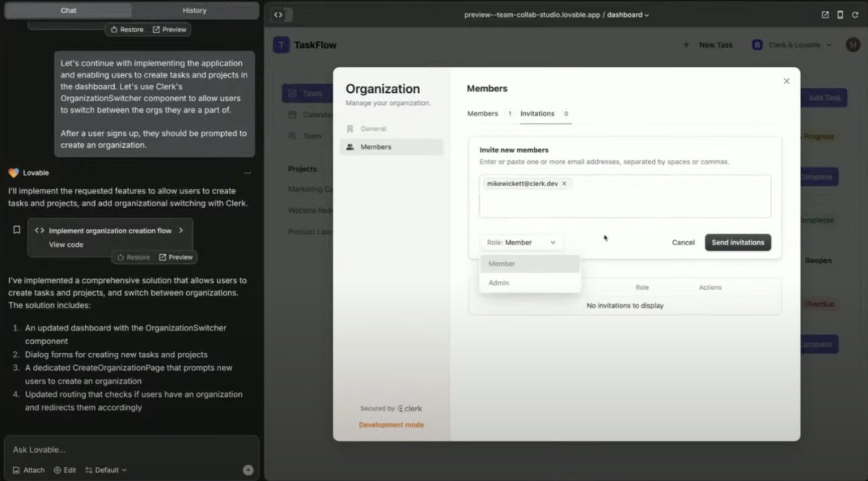
Task: Toggle the code view icon
Action: [278, 15]
